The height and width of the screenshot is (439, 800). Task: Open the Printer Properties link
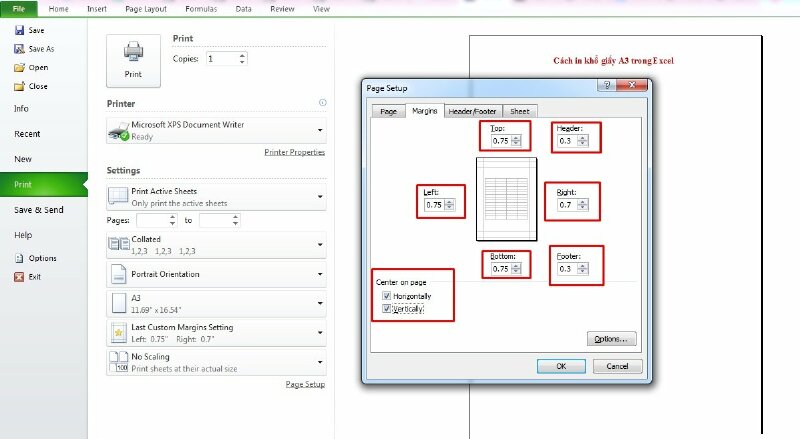pos(294,152)
